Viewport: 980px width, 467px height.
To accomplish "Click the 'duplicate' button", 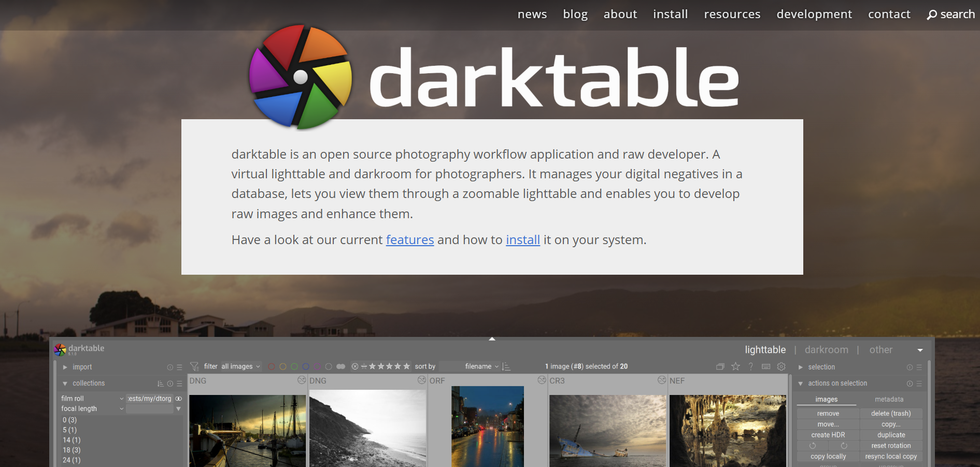I will [x=891, y=435].
